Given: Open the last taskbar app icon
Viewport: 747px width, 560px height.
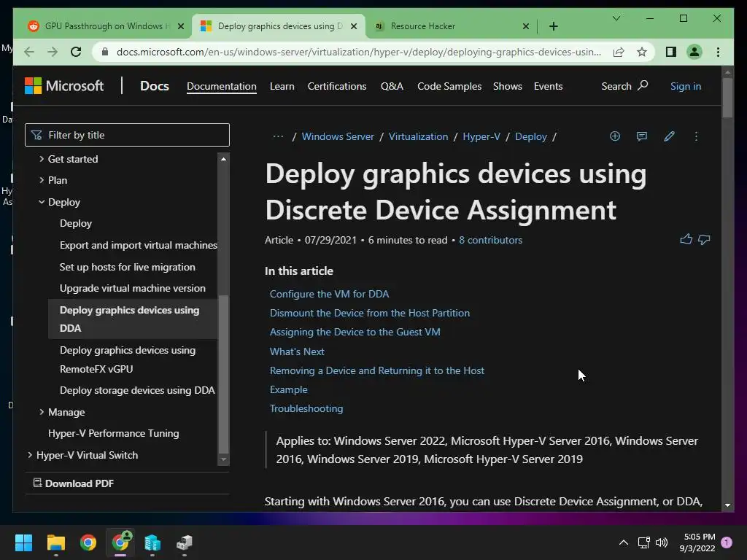Looking at the screenshot, I should [185, 542].
